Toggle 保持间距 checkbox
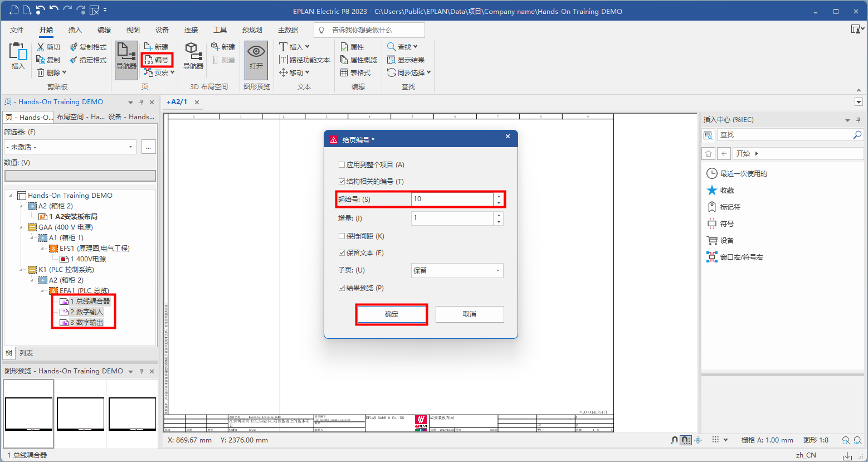This screenshot has height=462, width=868. tap(342, 236)
